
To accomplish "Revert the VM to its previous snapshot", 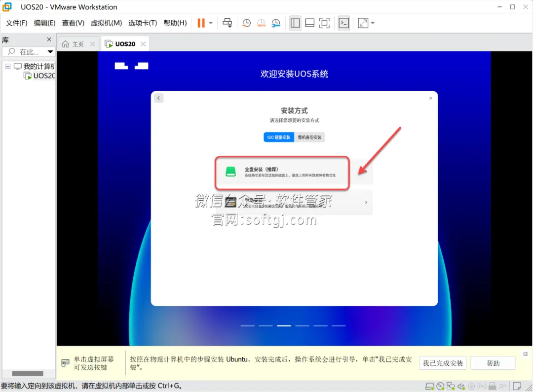I will coord(261,23).
